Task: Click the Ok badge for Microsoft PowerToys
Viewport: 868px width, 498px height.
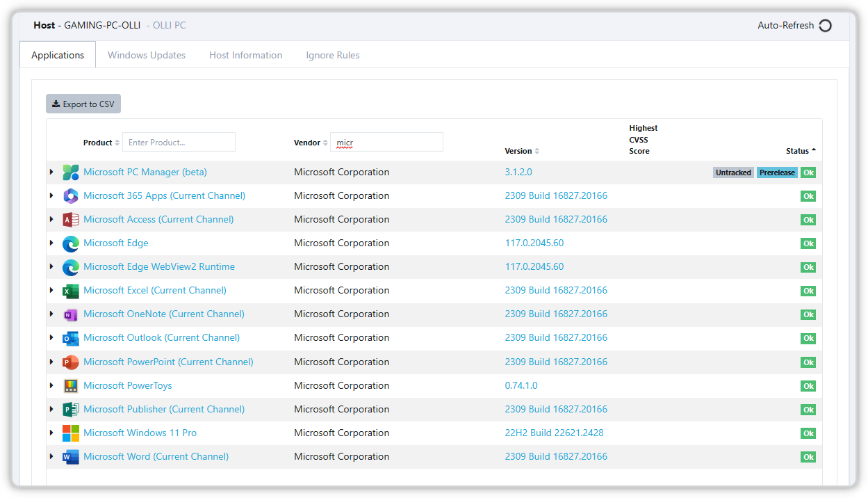Action: point(808,386)
